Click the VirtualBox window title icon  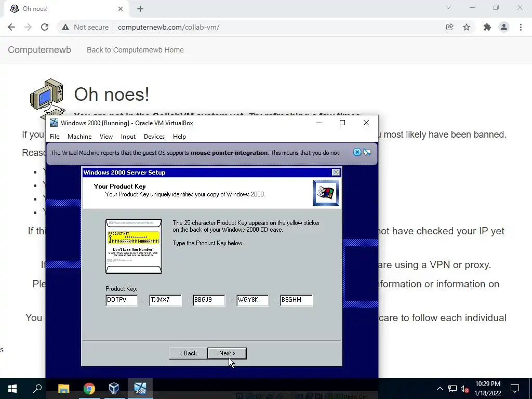click(x=54, y=123)
